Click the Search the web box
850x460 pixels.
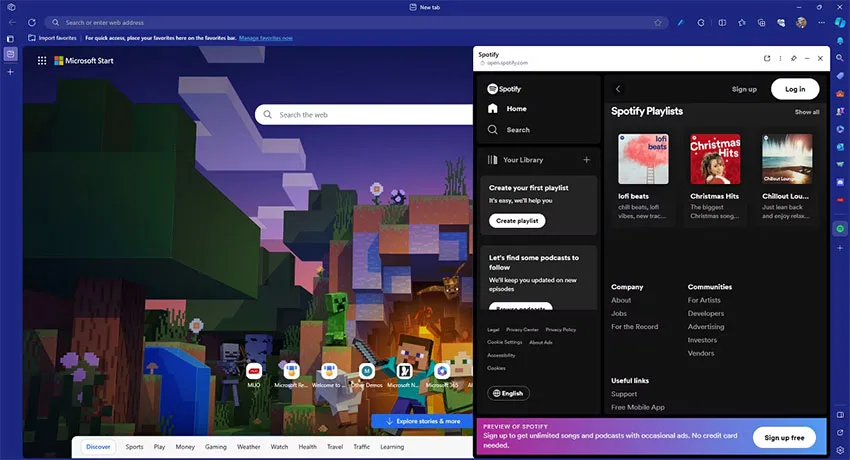click(x=364, y=115)
